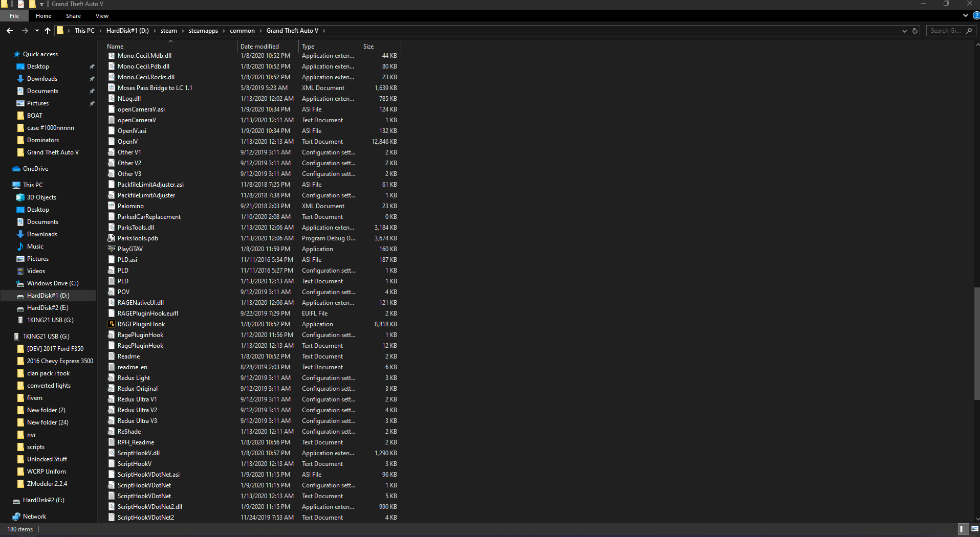Click the Music note icon in sidebar
The width and height of the screenshot is (980, 537).
(20, 247)
